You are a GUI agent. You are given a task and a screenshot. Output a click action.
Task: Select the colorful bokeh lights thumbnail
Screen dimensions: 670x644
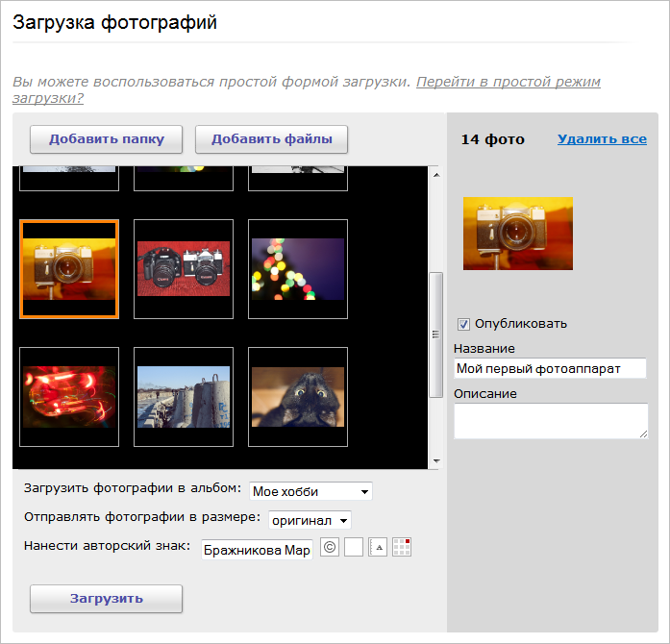pos(297,268)
